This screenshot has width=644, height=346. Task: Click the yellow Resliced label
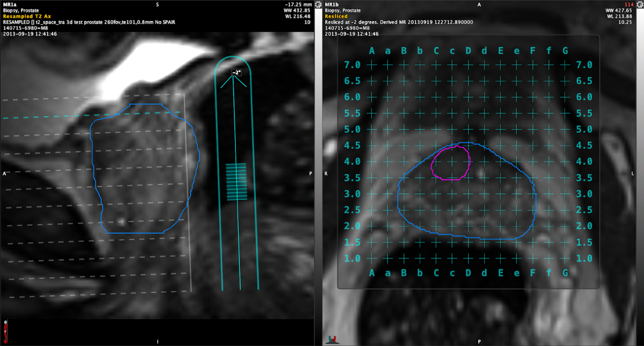[x=336, y=16]
